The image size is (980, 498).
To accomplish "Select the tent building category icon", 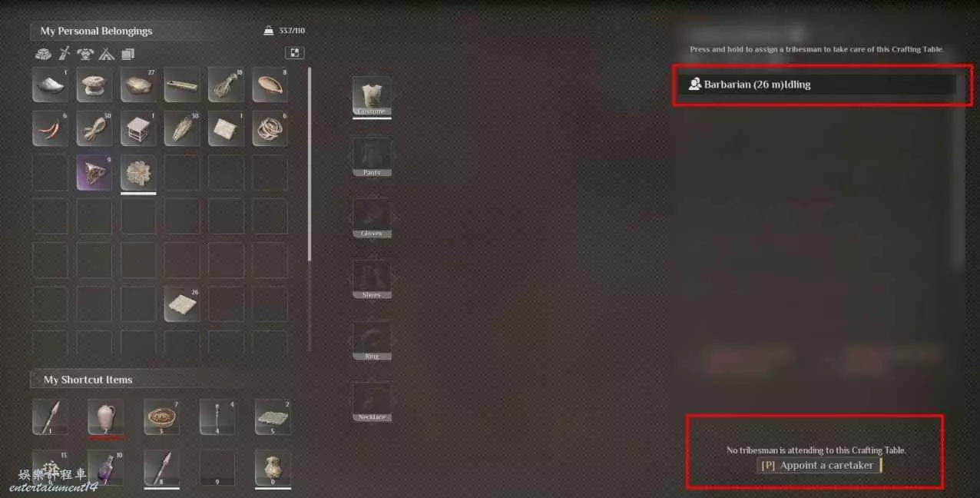I will (107, 54).
